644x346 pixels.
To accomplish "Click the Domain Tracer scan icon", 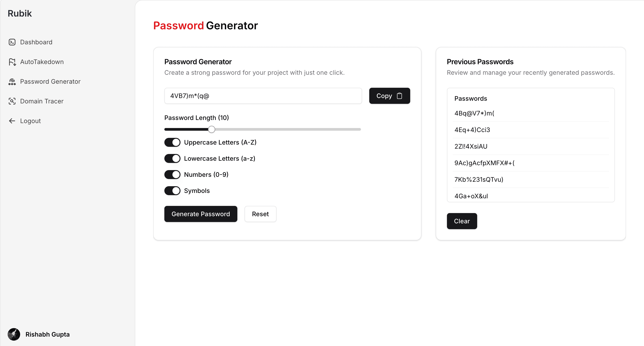I will click(x=12, y=101).
